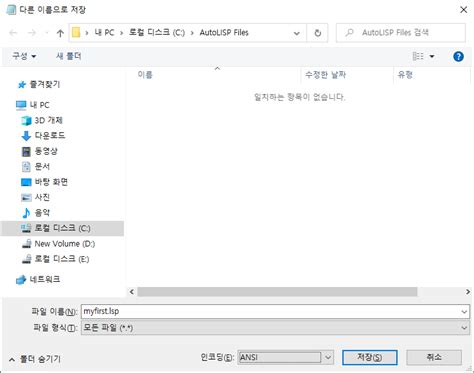
Task: Click the Back navigation arrow
Action: (13, 33)
